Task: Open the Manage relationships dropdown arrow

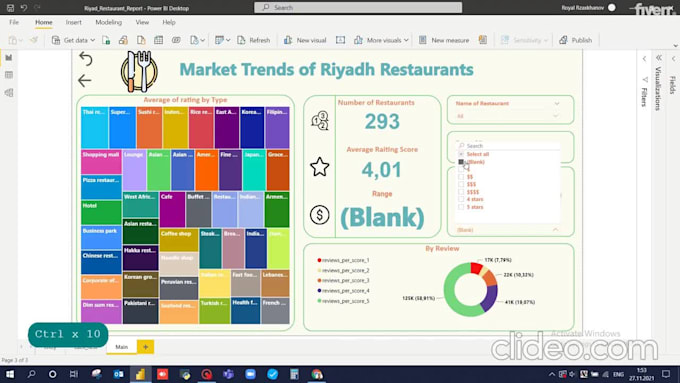Action: click(x=228, y=40)
